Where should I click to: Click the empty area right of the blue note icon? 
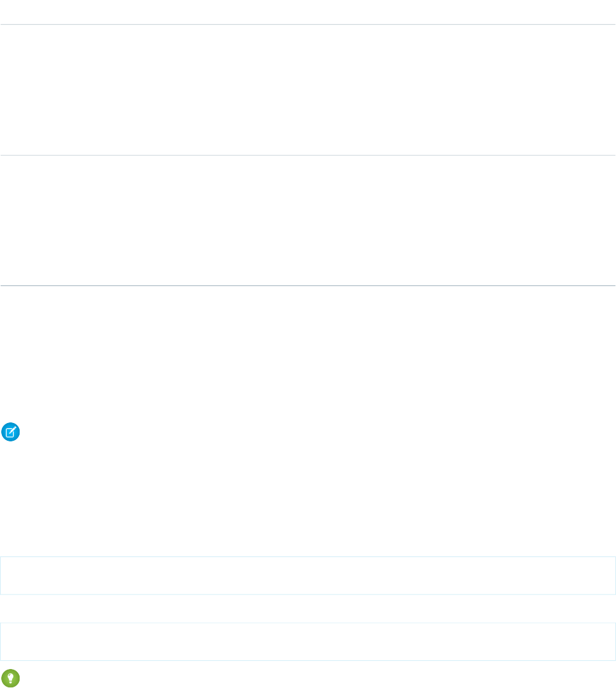pyautogui.click(x=316, y=433)
